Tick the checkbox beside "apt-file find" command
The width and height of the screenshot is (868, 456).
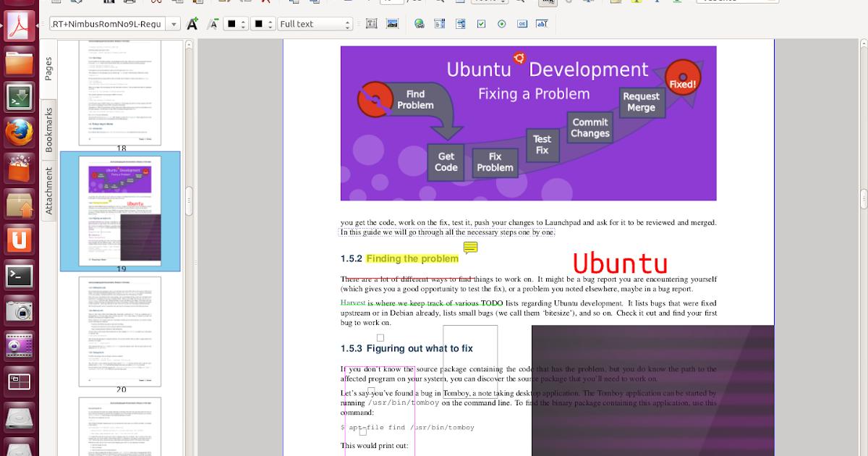(x=362, y=432)
